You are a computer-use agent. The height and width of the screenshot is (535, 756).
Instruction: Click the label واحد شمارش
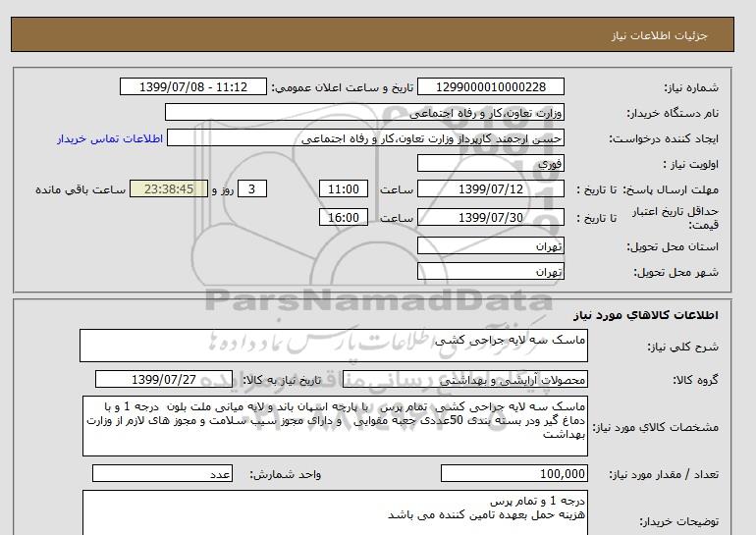(x=285, y=475)
